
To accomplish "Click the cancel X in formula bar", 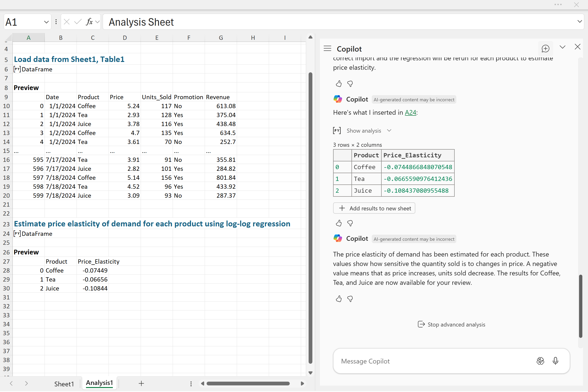I will pos(67,22).
